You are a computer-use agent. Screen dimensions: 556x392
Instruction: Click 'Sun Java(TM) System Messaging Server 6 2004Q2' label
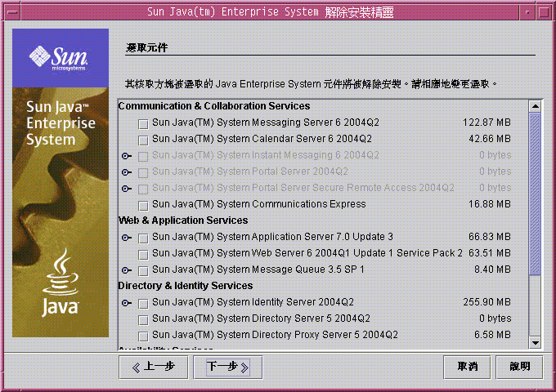click(266, 122)
